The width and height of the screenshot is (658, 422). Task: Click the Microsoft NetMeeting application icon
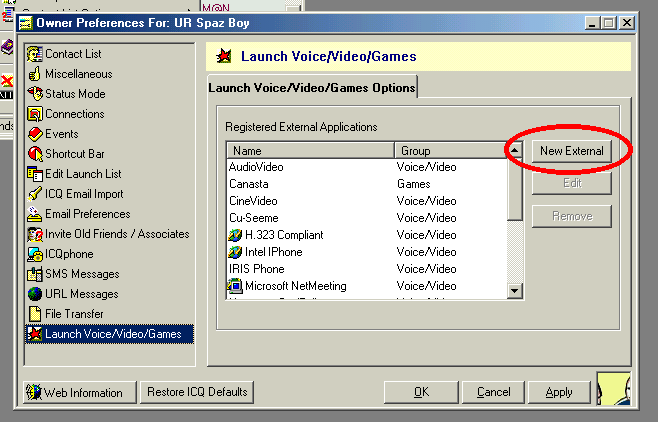235,286
